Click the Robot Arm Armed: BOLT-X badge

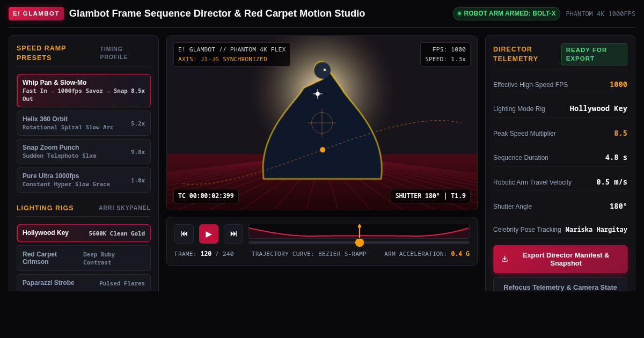pos(507,13)
